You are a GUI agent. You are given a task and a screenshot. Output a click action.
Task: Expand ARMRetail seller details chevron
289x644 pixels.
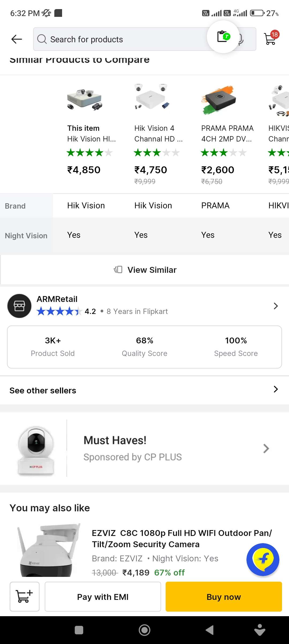coord(276,306)
